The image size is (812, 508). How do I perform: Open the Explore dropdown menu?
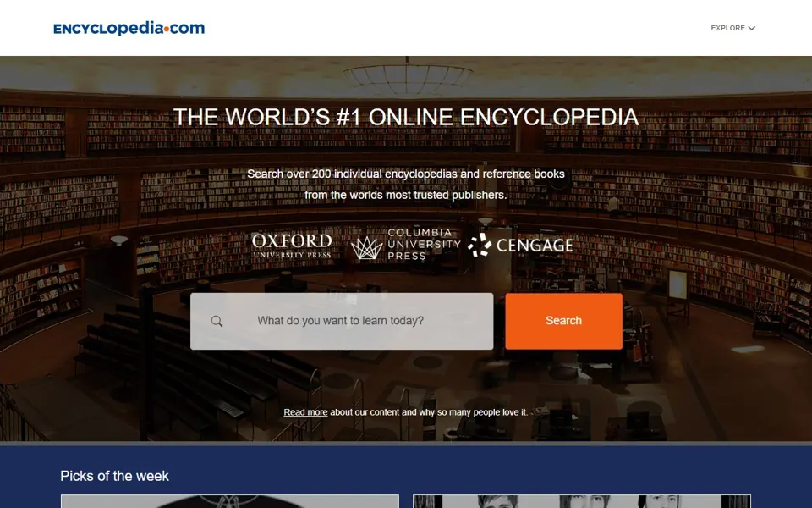[x=732, y=28]
